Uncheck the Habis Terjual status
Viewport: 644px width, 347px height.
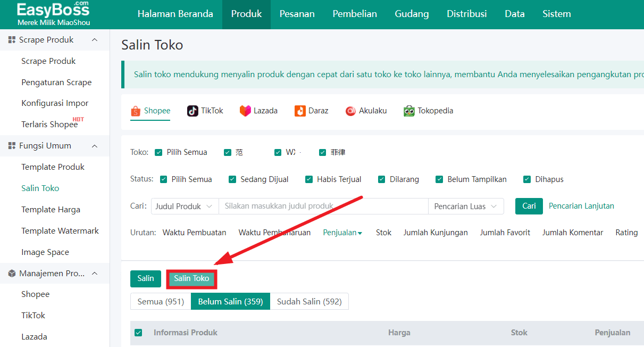pos(309,179)
